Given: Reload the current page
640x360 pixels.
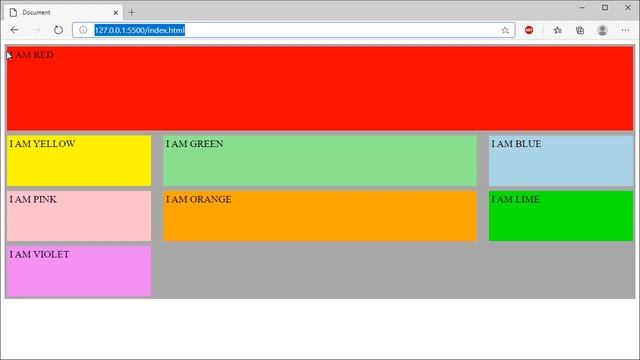Looking at the screenshot, I should pos(58,30).
